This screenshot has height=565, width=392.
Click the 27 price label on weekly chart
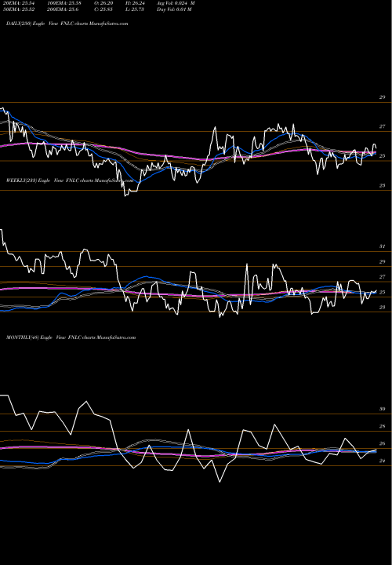coord(383,277)
